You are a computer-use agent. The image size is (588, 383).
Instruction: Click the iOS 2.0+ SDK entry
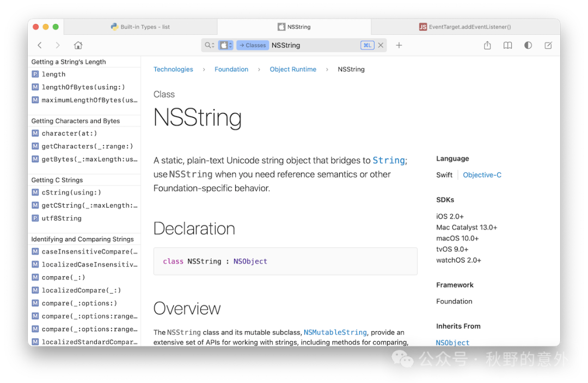point(450,216)
